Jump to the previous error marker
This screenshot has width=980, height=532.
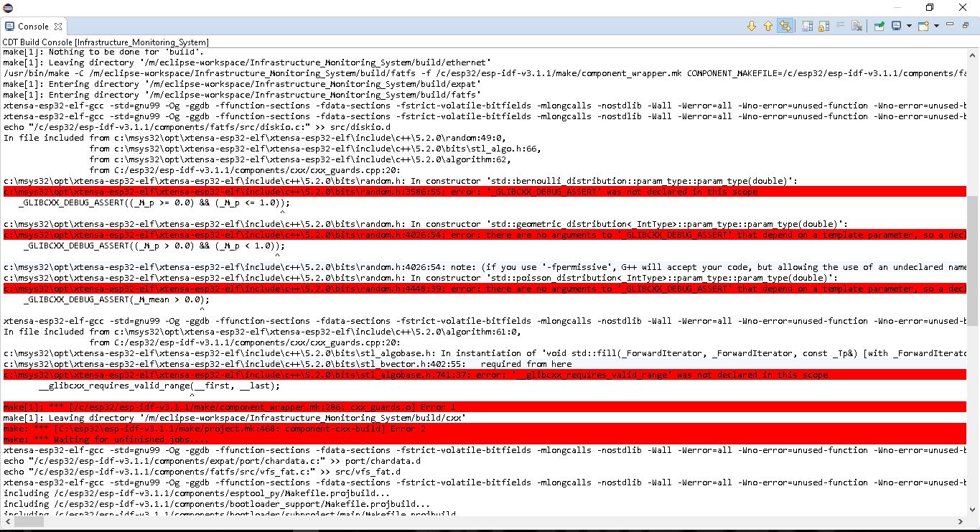click(x=767, y=26)
